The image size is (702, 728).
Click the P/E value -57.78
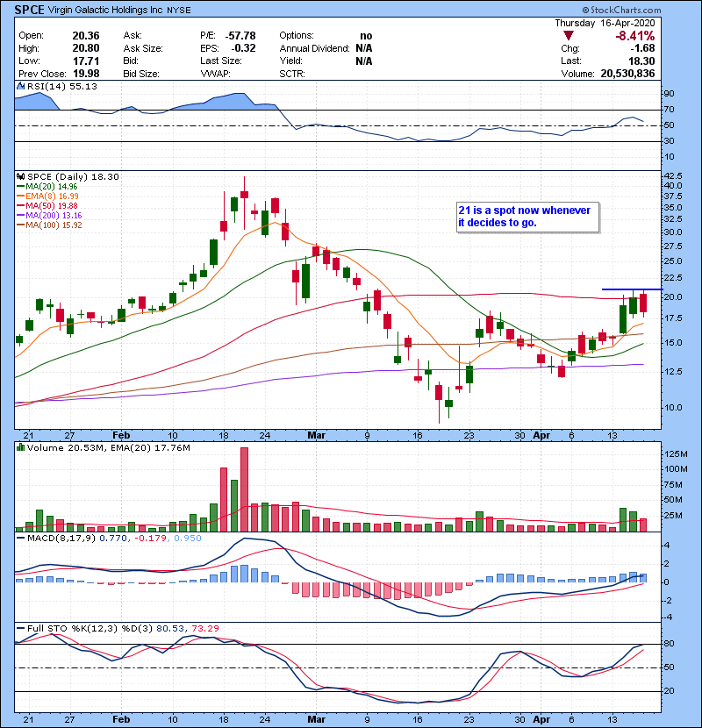tap(240, 36)
